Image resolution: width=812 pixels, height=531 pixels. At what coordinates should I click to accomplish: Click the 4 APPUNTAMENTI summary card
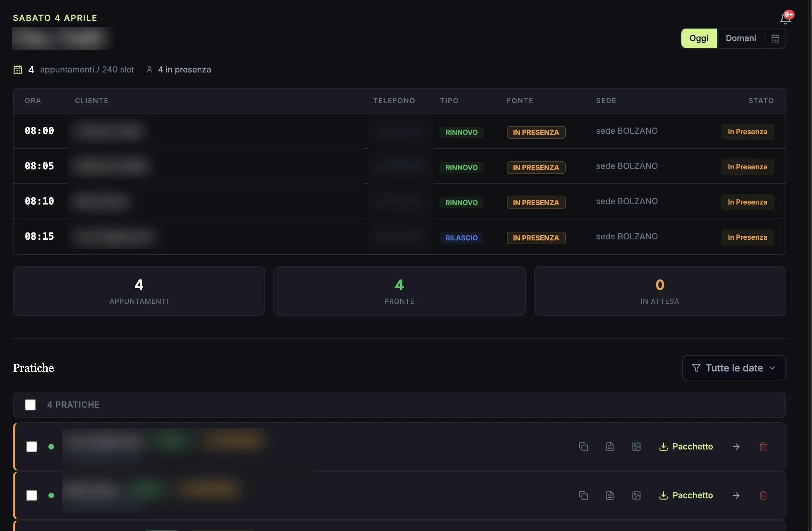point(139,291)
